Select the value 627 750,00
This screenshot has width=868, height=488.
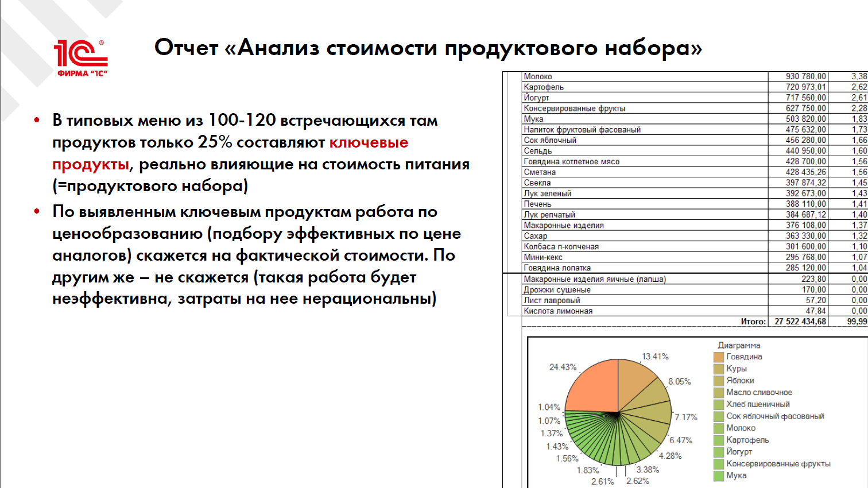click(x=806, y=109)
